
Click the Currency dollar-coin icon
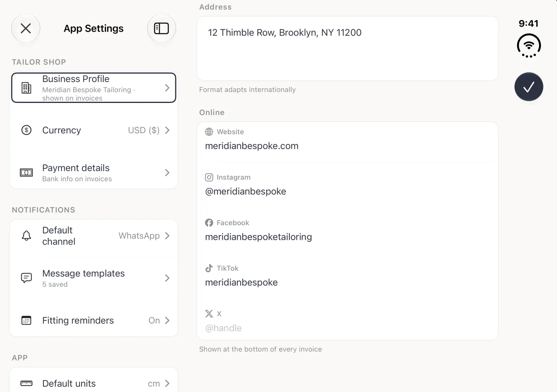26,130
